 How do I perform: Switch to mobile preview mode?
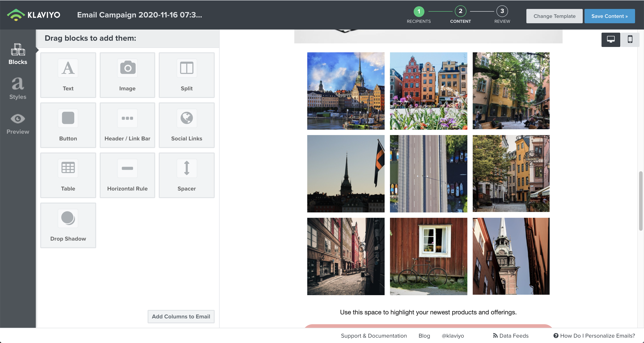[x=630, y=40]
